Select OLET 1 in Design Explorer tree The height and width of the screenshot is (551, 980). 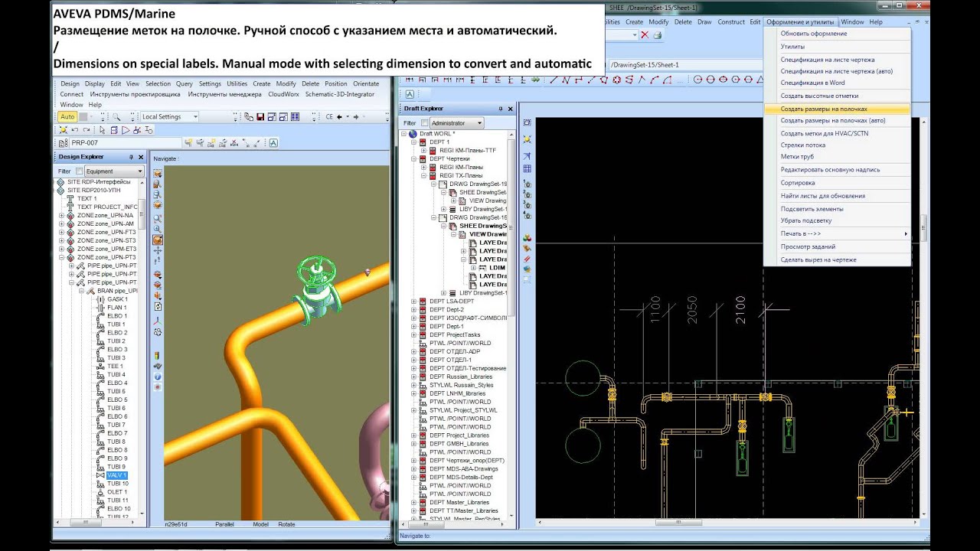click(x=117, y=492)
